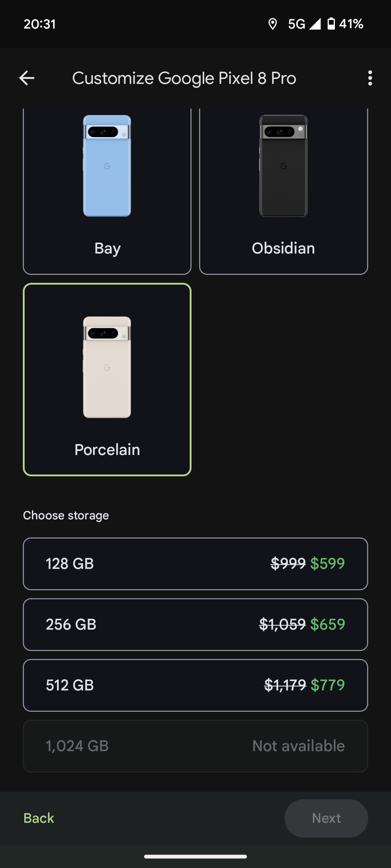
Task: Pick the Obsidian color label
Action: [x=283, y=248]
